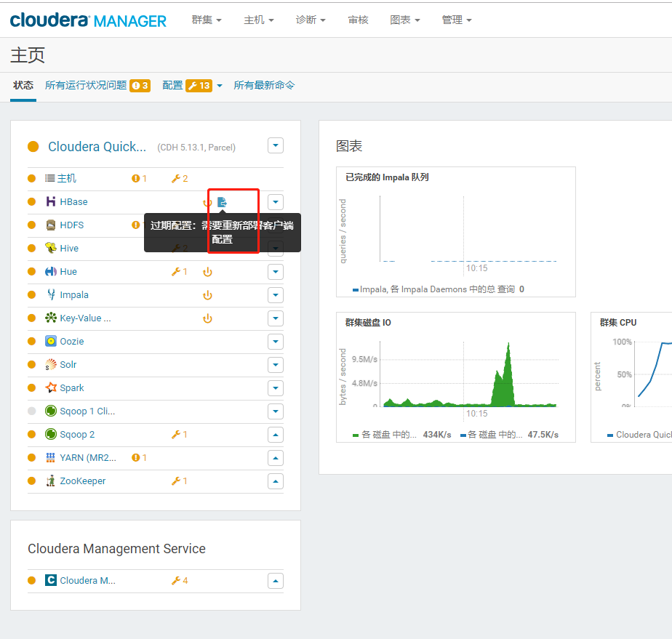Open the 群集磁盘 IO chart
672x639 pixels.
455,377
